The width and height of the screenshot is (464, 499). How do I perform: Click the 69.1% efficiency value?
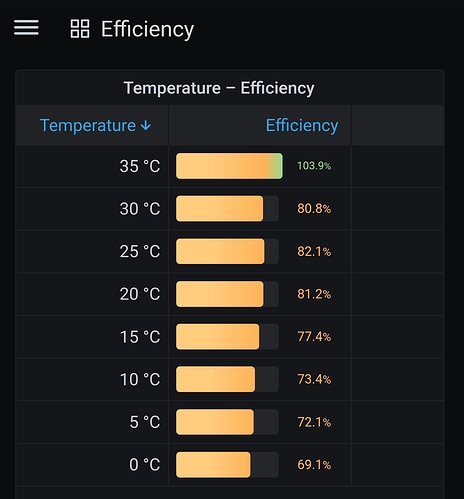pos(314,465)
